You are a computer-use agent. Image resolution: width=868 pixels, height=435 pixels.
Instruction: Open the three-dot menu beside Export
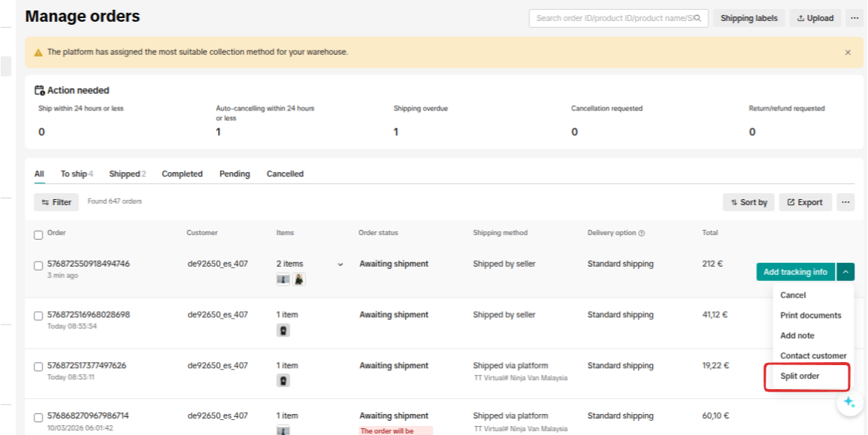845,202
